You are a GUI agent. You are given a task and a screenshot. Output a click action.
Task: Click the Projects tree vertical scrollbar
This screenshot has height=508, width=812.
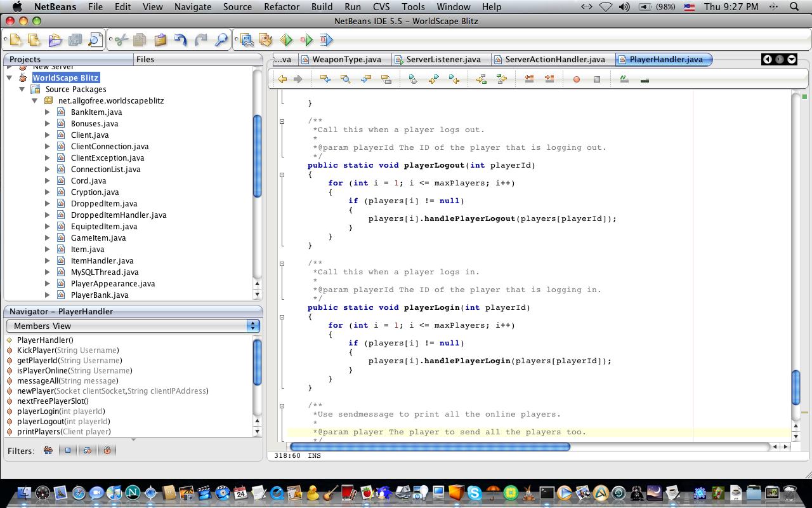[x=258, y=156]
